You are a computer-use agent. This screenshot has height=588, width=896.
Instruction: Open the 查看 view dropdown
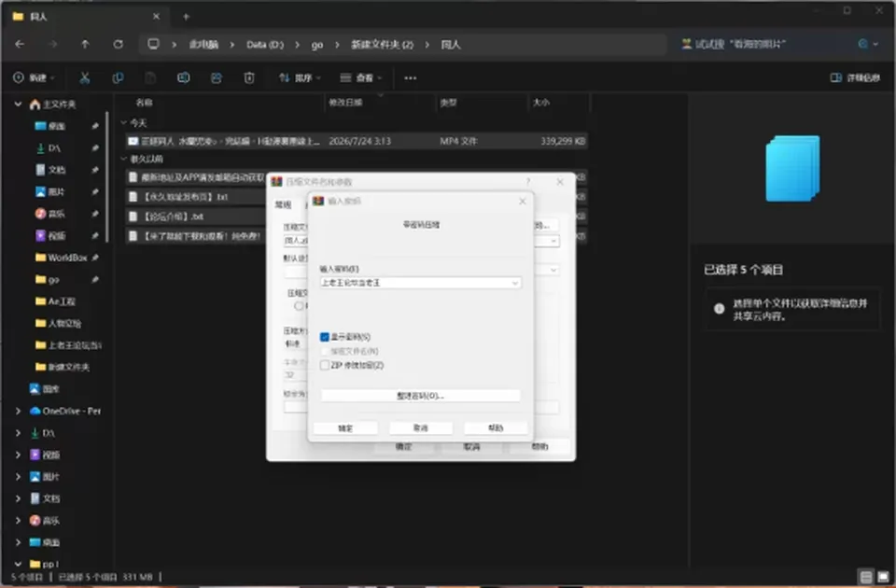361,77
